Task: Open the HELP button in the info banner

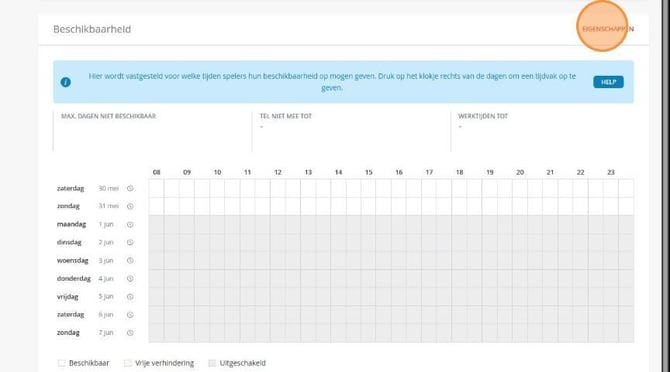Action: pos(608,82)
